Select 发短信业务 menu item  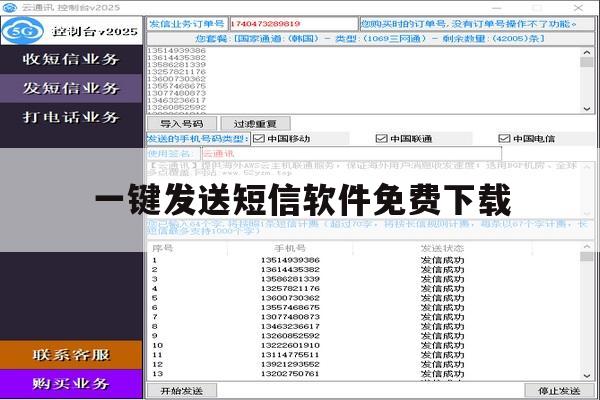(x=71, y=88)
